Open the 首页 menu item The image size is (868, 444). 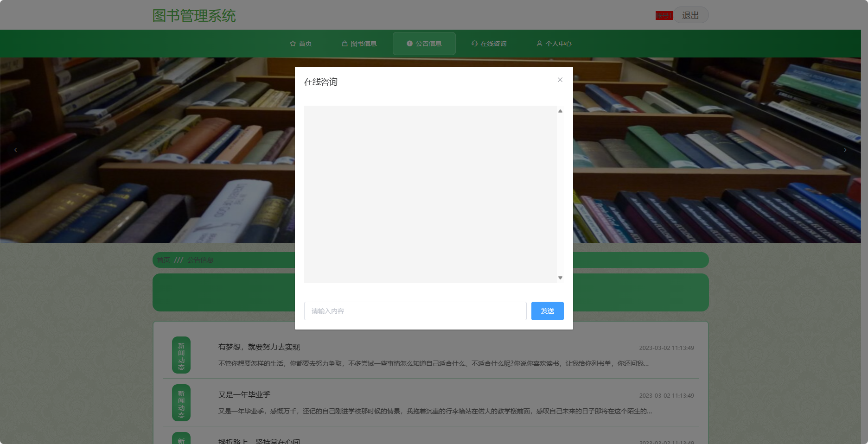(300, 44)
